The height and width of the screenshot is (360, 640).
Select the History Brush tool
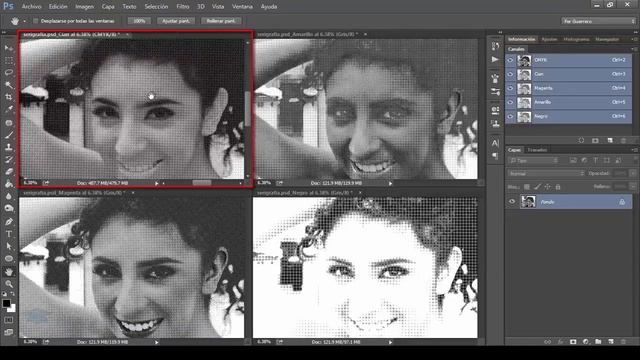(9, 159)
